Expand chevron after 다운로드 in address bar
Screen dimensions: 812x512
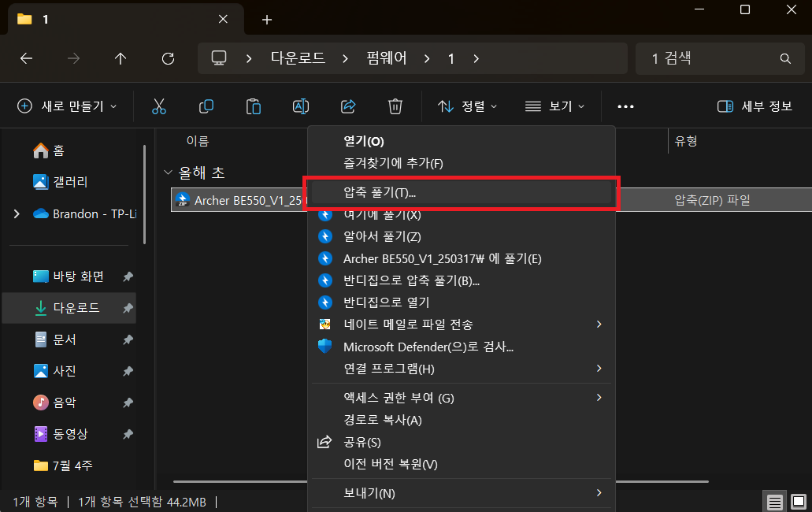(345, 59)
